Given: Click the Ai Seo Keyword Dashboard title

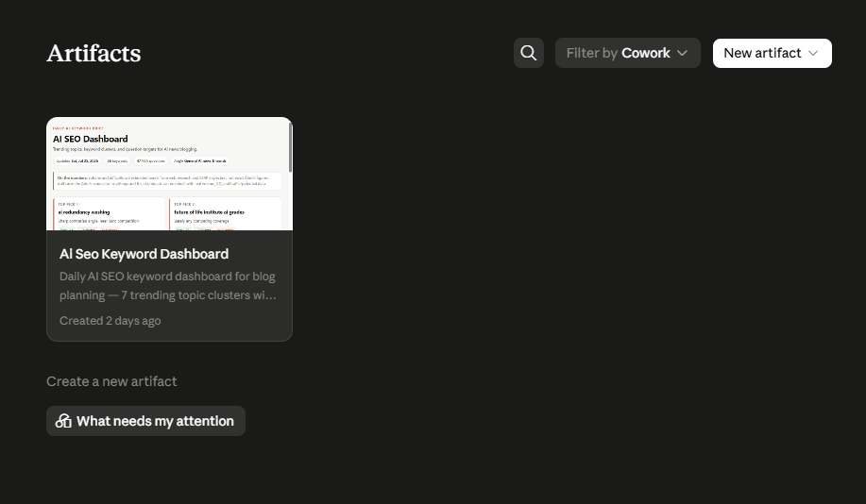Looking at the screenshot, I should click(144, 254).
